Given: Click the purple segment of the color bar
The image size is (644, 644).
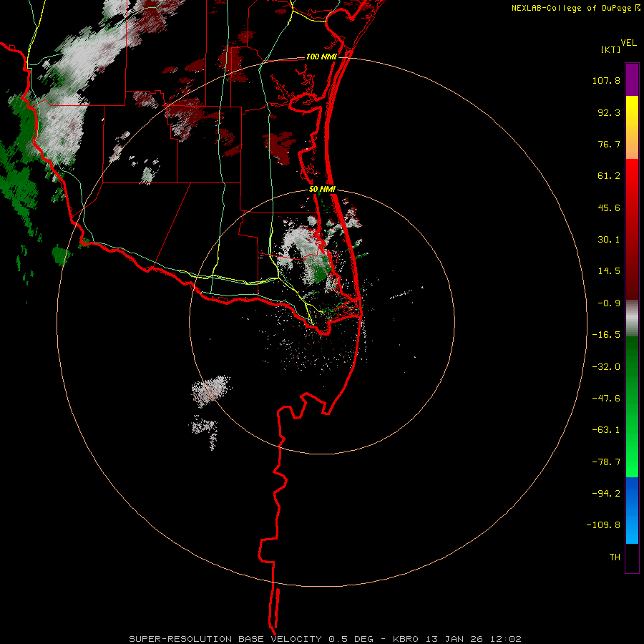Looking at the screenshot, I should 632,80.
